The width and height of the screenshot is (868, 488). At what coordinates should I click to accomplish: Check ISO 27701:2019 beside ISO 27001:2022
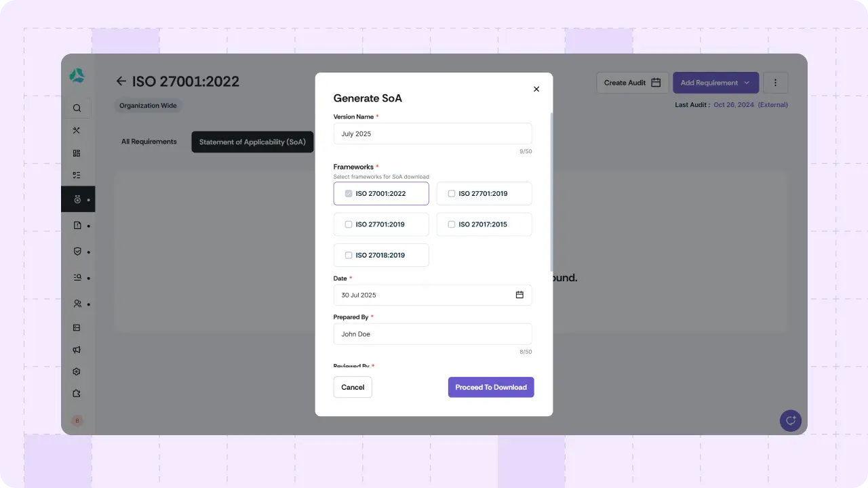[452, 193]
